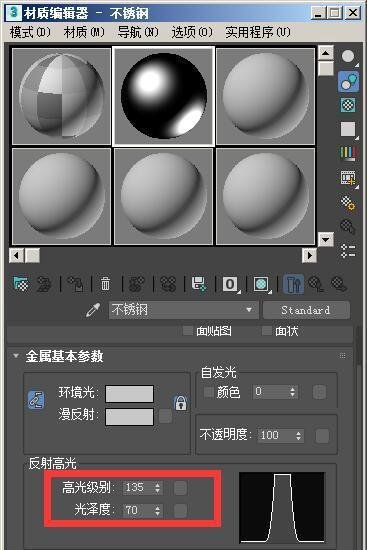Click the 自发光 map button

point(319,392)
